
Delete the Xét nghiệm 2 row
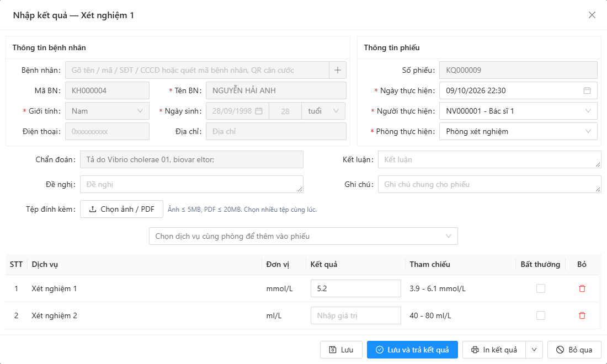[x=582, y=315]
